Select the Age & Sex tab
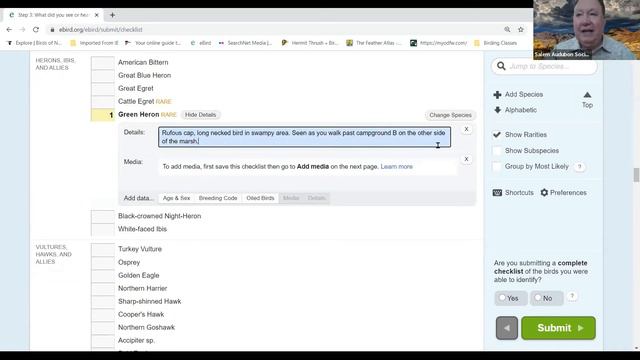Image resolution: width=640 pixels, height=360 pixels. pyautogui.click(x=176, y=198)
